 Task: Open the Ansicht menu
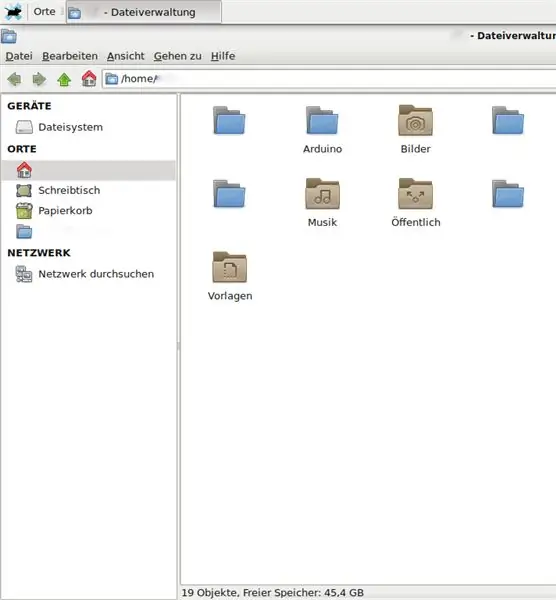(x=126, y=56)
